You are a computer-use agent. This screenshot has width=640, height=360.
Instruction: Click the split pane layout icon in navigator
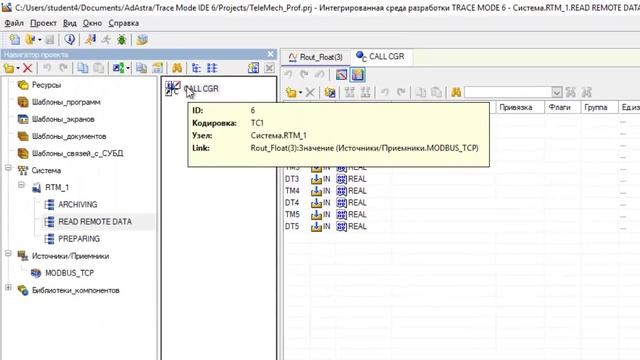click(253, 68)
